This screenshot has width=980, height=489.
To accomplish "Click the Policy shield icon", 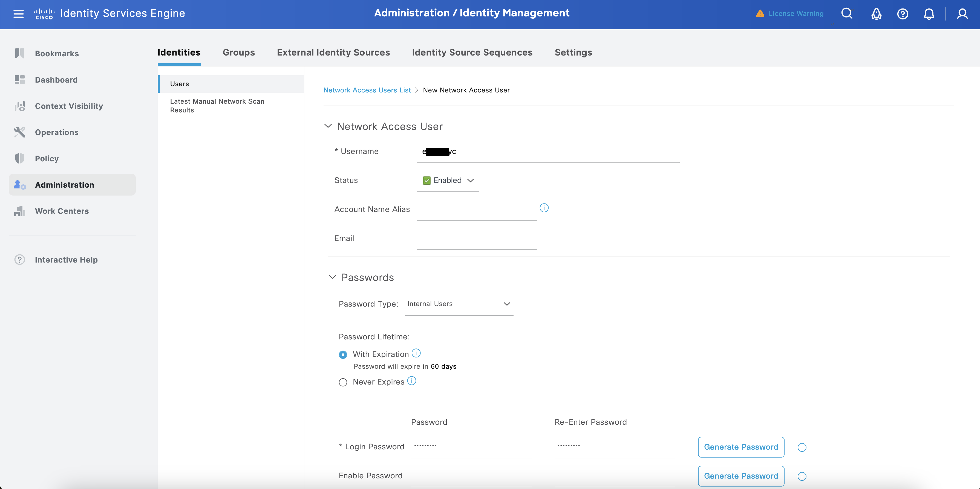I will click(19, 158).
